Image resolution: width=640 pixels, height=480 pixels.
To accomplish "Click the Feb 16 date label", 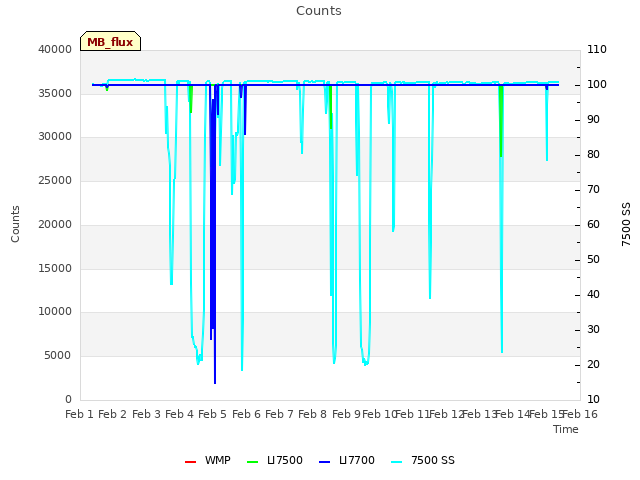I will [580, 415].
